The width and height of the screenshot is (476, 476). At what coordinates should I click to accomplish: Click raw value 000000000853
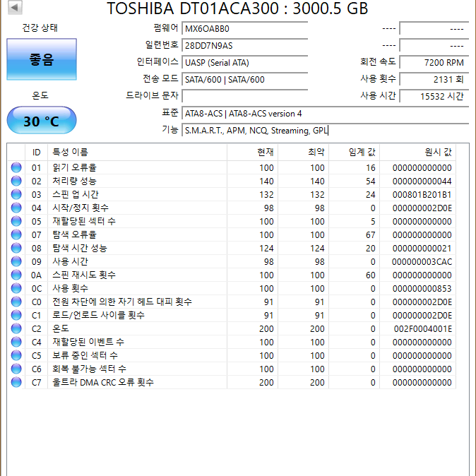click(x=422, y=288)
